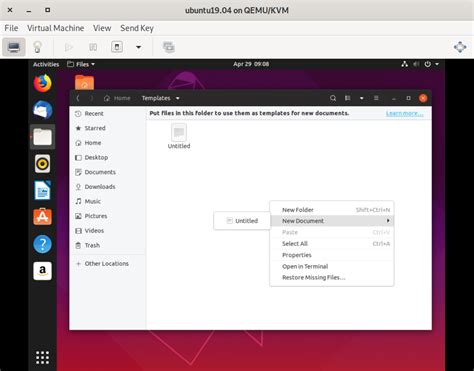Viewport: 474px width, 371px height.
Task: Open the Help icon in dock
Action: click(x=43, y=244)
